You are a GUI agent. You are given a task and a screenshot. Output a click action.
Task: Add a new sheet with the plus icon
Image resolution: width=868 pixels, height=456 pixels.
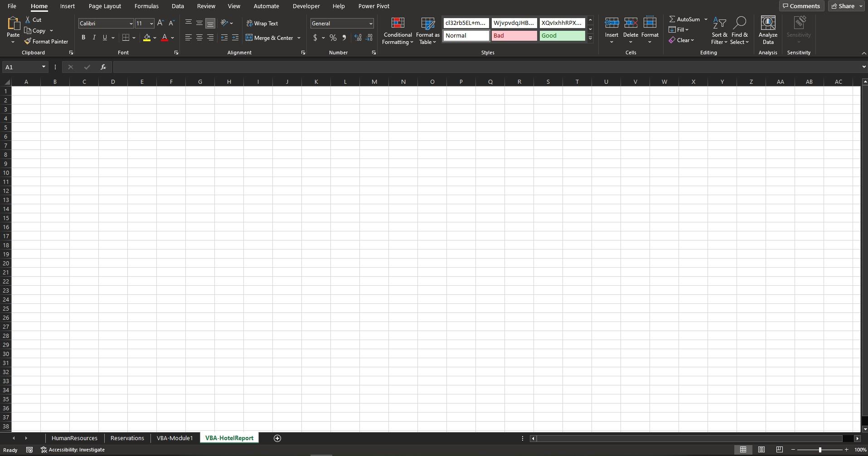point(277,438)
